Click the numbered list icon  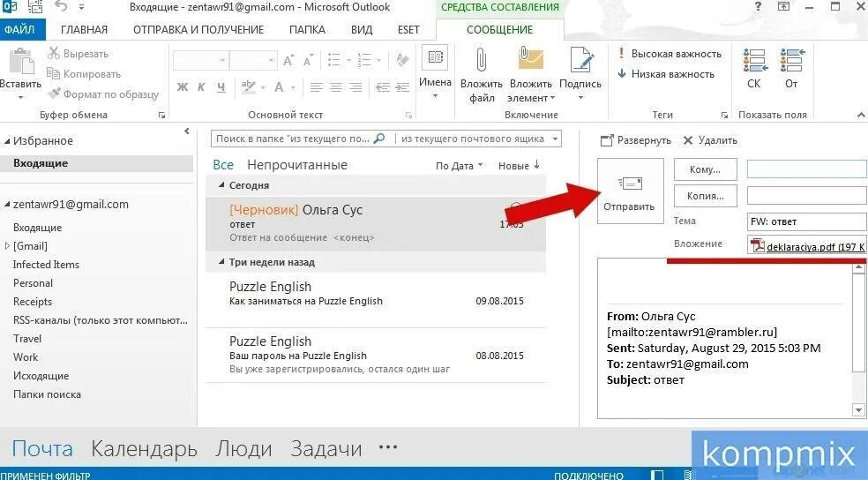pos(364,60)
